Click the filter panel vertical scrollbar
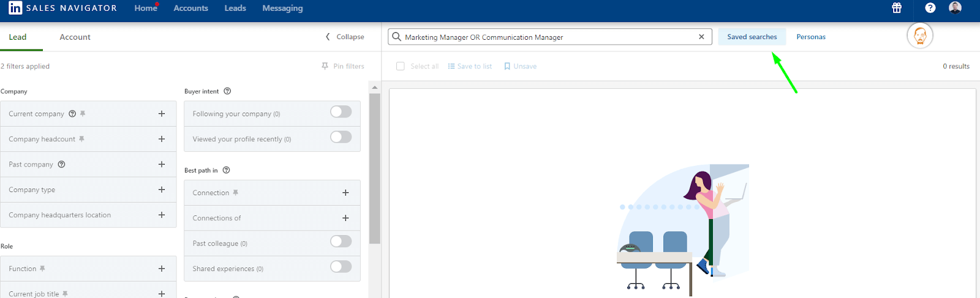Viewport: 980px width, 298px height. 375,168
